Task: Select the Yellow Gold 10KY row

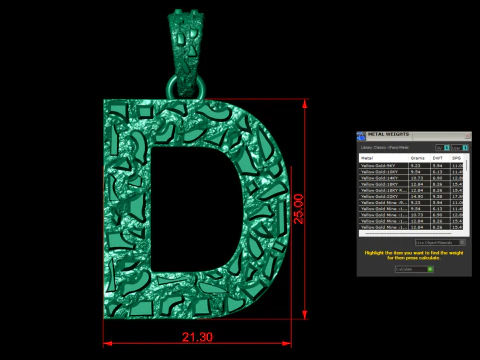Action: (411, 172)
